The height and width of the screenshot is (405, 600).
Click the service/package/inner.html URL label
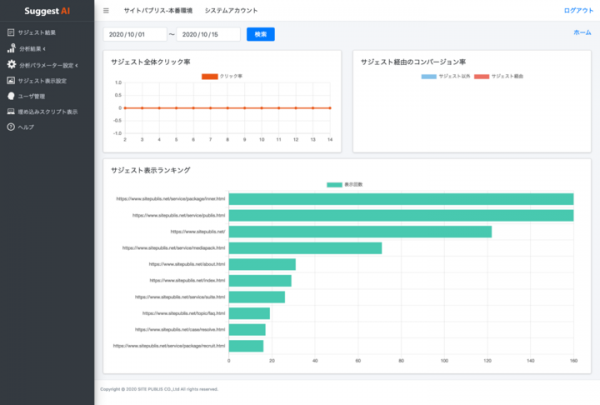click(171, 199)
